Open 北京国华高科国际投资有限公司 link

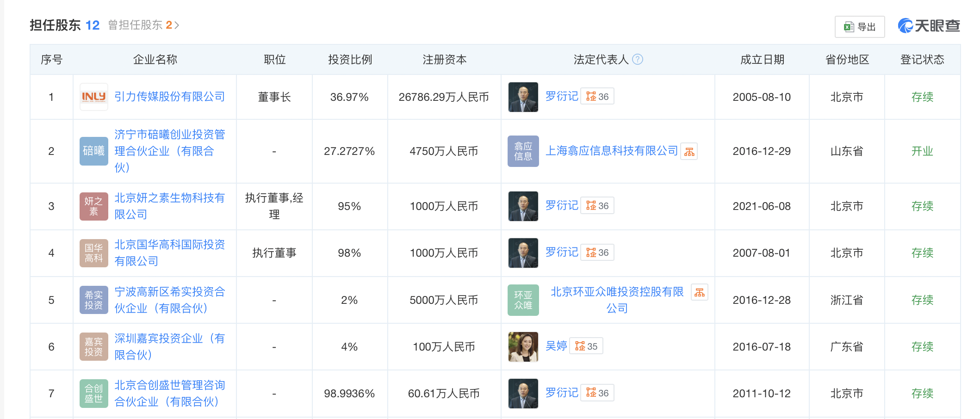(169, 253)
